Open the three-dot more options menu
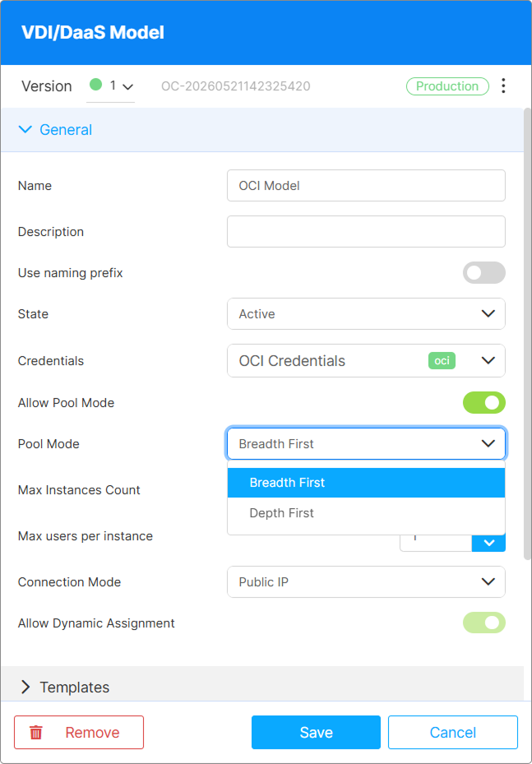The height and width of the screenshot is (764, 532). coord(503,86)
